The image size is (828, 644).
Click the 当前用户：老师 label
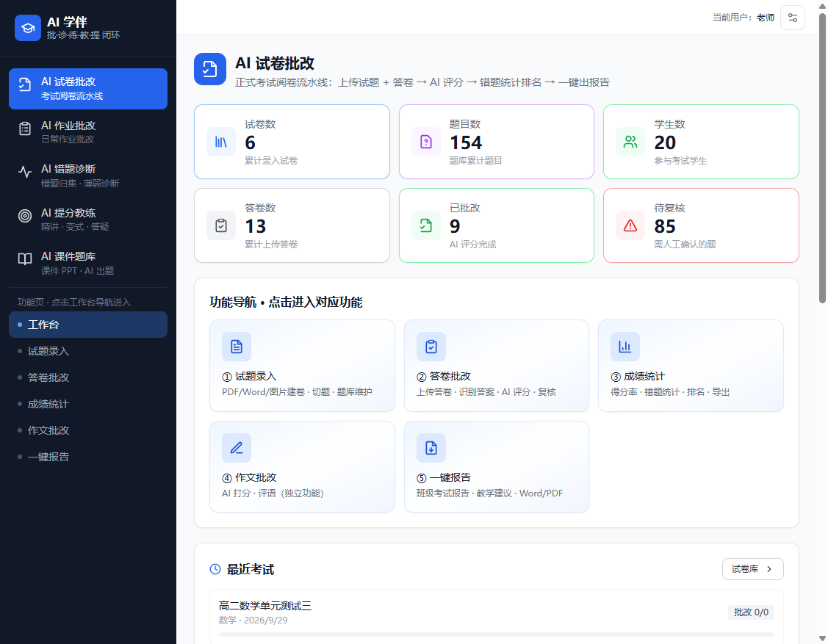(744, 18)
